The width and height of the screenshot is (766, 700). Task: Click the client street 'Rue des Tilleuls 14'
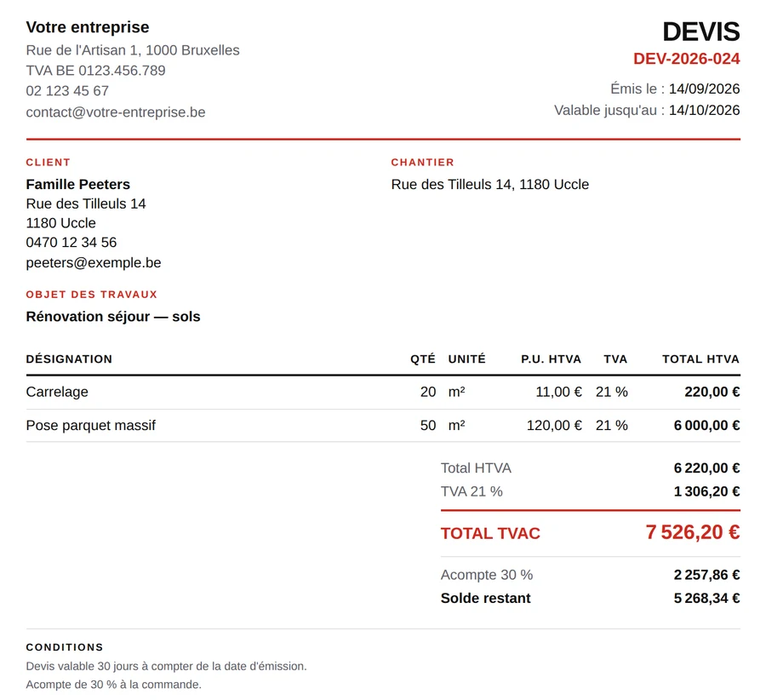click(x=86, y=204)
